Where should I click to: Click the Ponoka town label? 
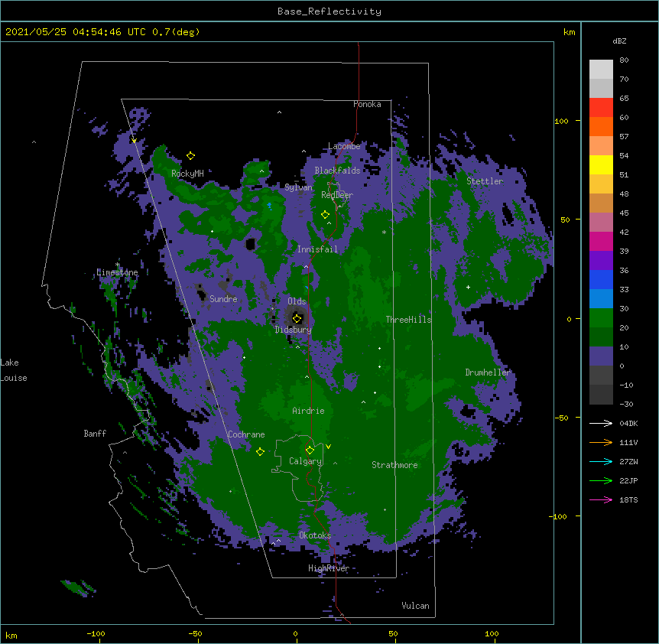pos(367,104)
